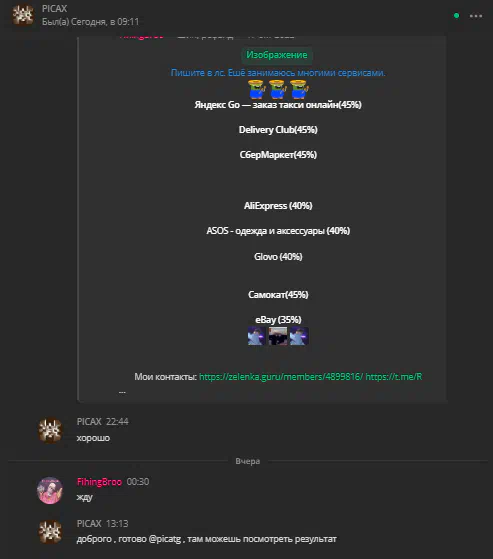Click FihingBroo username in the chat

[99, 482]
